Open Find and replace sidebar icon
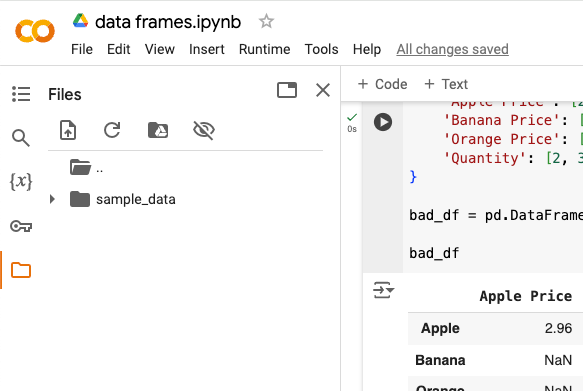This screenshot has width=583, height=391. tap(21, 138)
